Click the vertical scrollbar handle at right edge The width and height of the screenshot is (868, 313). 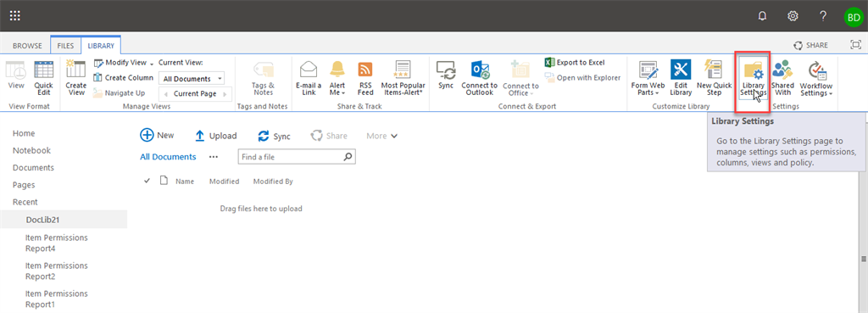pyautogui.click(x=864, y=259)
